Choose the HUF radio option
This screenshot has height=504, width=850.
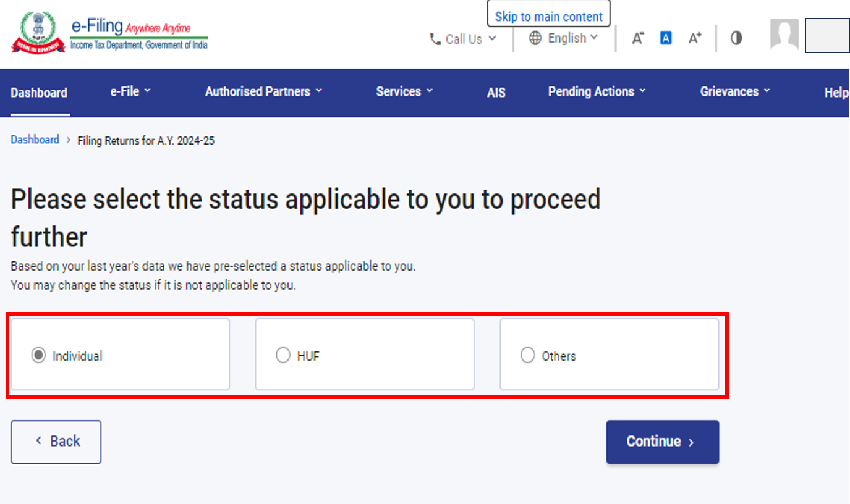coord(283,356)
